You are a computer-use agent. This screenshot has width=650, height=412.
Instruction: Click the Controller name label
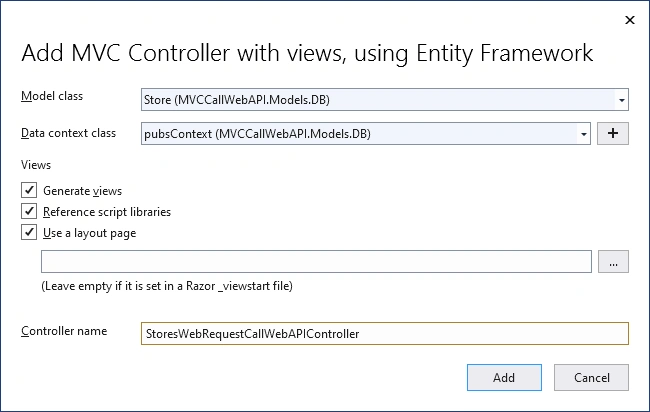pos(64,331)
